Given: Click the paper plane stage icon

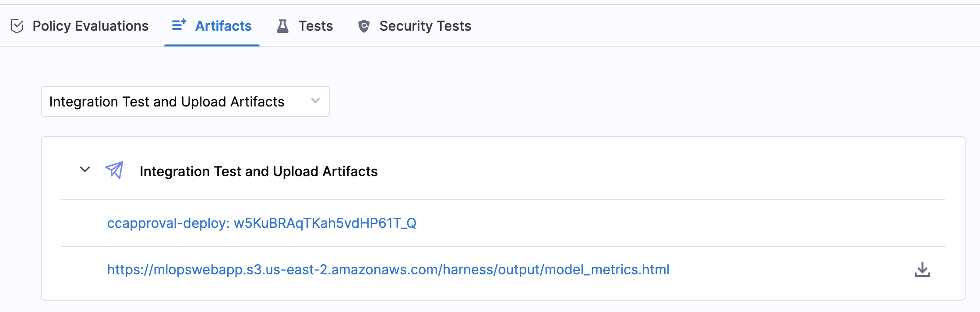Looking at the screenshot, I should [x=114, y=170].
